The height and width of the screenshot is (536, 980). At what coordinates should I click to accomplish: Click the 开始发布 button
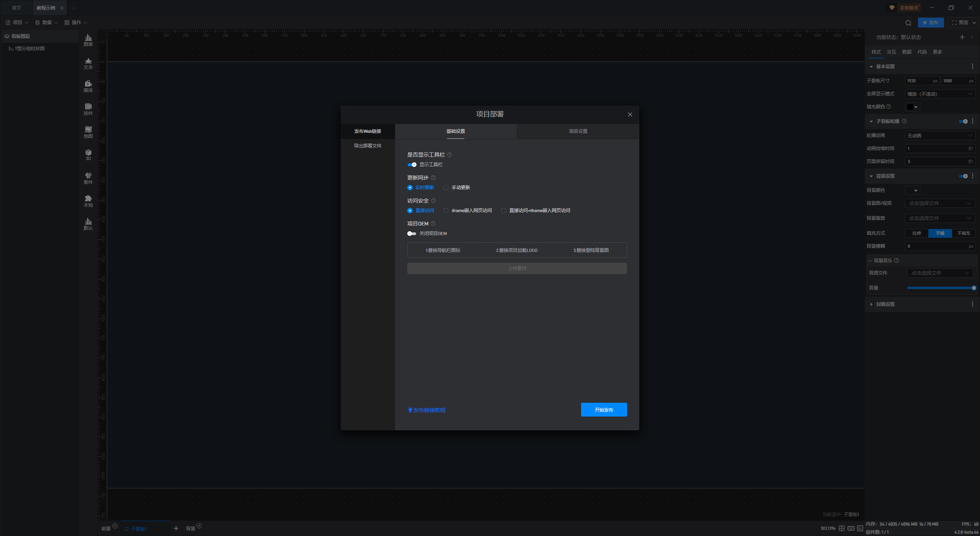pos(604,410)
